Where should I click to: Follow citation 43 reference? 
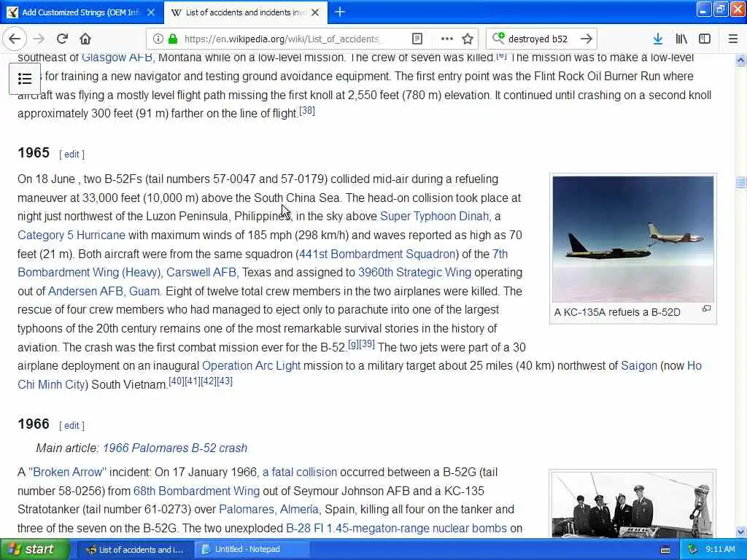click(x=225, y=381)
